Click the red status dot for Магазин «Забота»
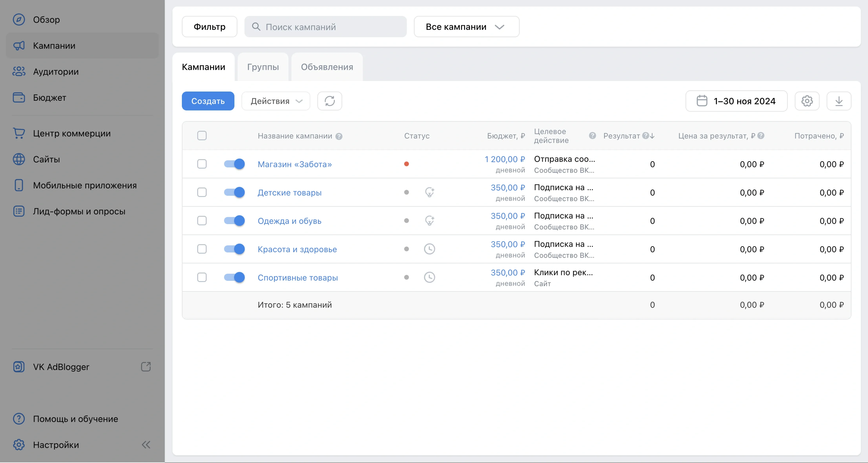868x463 pixels. (406, 164)
